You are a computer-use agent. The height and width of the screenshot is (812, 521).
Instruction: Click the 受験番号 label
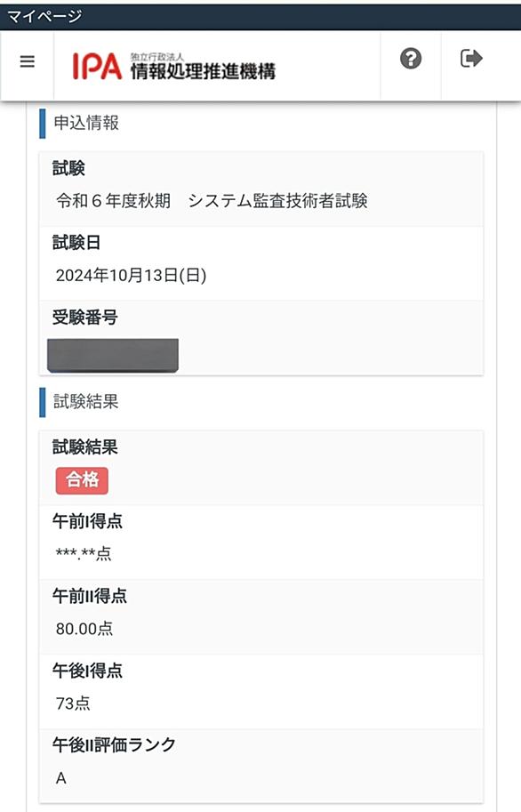pos(85,317)
